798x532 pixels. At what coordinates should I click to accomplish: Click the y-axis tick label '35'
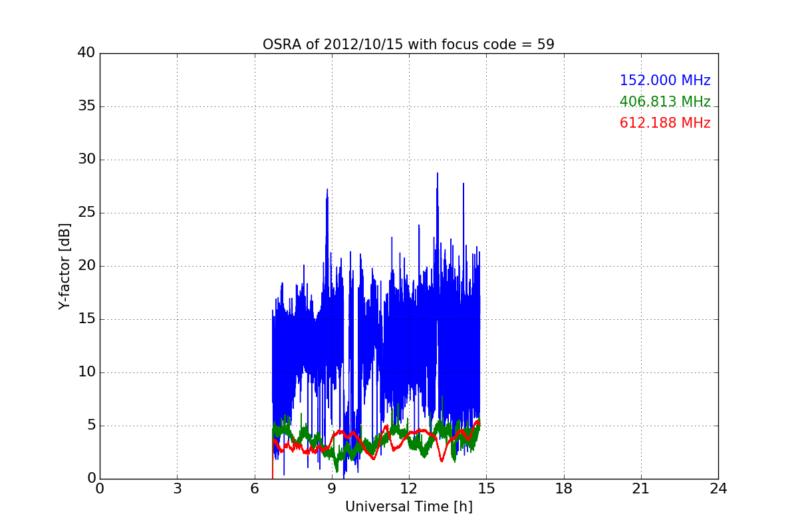click(86, 106)
